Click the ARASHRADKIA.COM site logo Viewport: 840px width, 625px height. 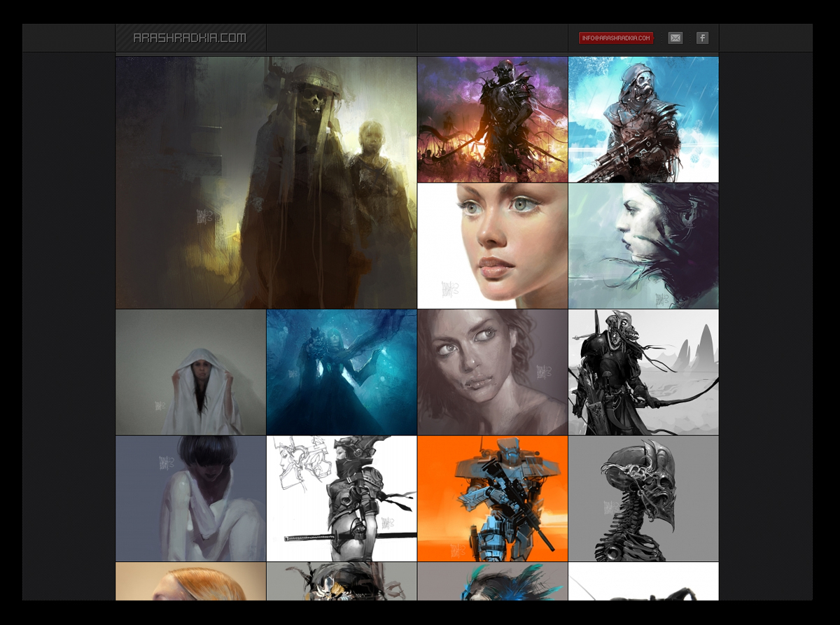(x=190, y=38)
